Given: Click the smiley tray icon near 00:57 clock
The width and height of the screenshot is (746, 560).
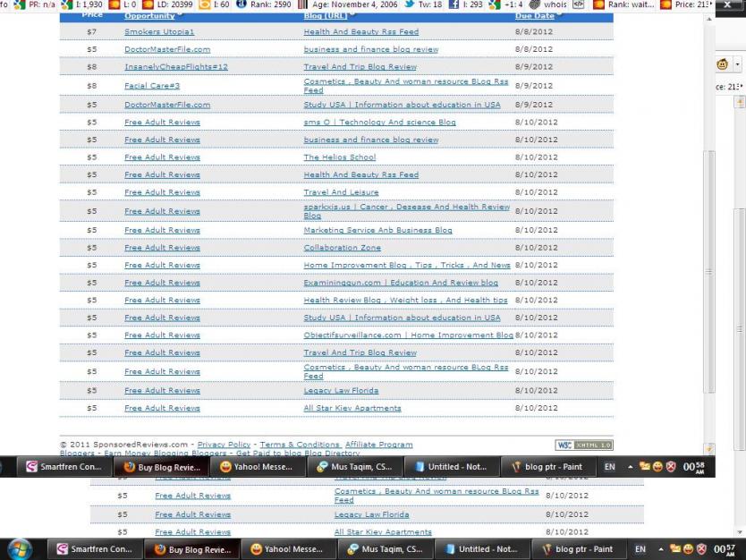Looking at the screenshot, I should click(688, 549).
